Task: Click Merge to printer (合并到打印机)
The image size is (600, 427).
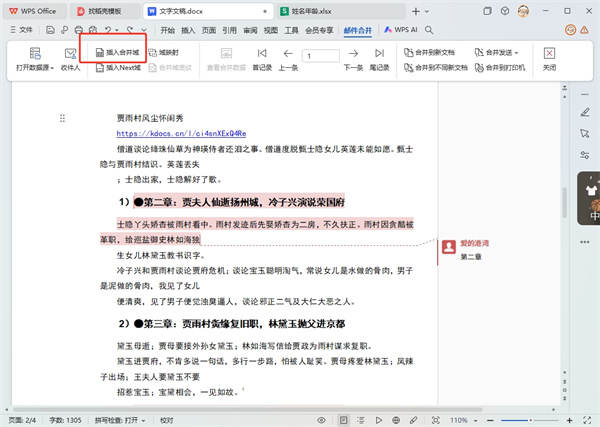Action: [500, 68]
